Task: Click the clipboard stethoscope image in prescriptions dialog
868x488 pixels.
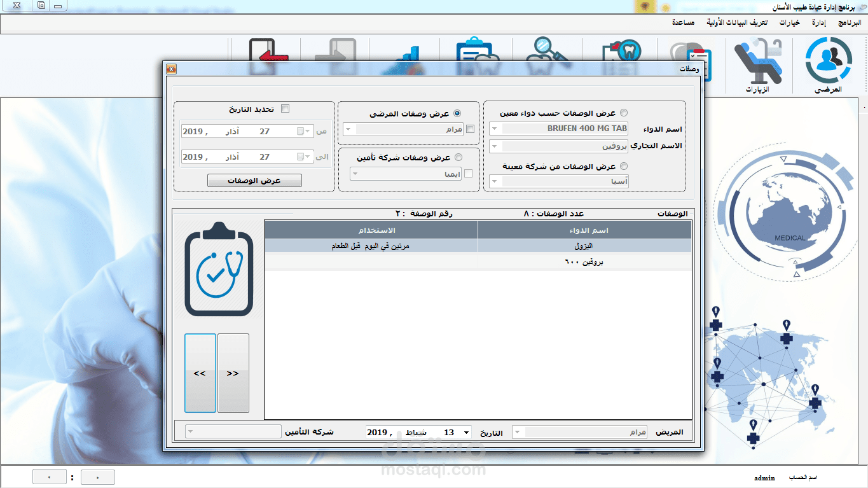Action: (x=219, y=270)
